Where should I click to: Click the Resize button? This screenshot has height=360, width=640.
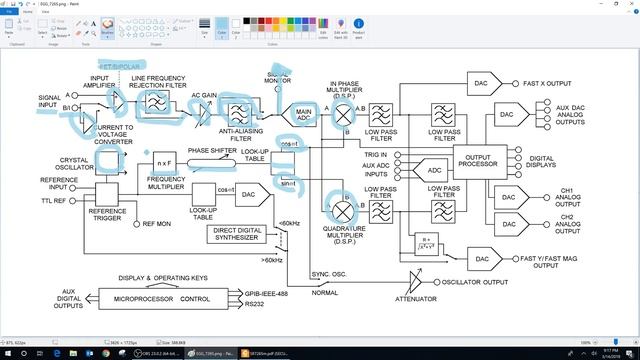[x=59, y=28]
